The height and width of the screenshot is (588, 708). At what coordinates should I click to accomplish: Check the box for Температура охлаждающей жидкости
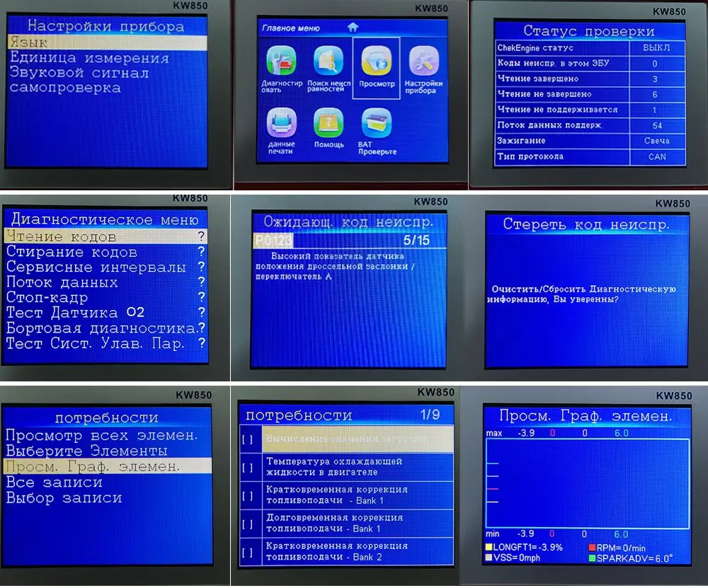247,468
